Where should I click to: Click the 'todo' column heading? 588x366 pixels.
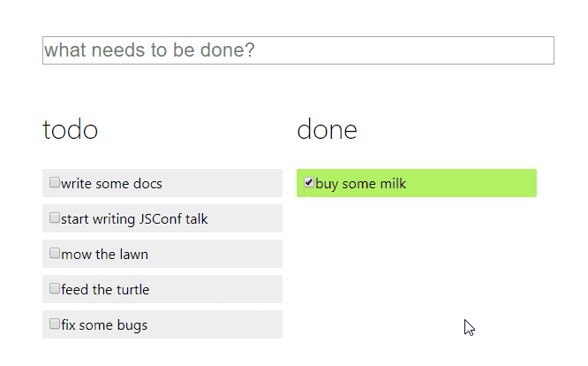click(71, 130)
